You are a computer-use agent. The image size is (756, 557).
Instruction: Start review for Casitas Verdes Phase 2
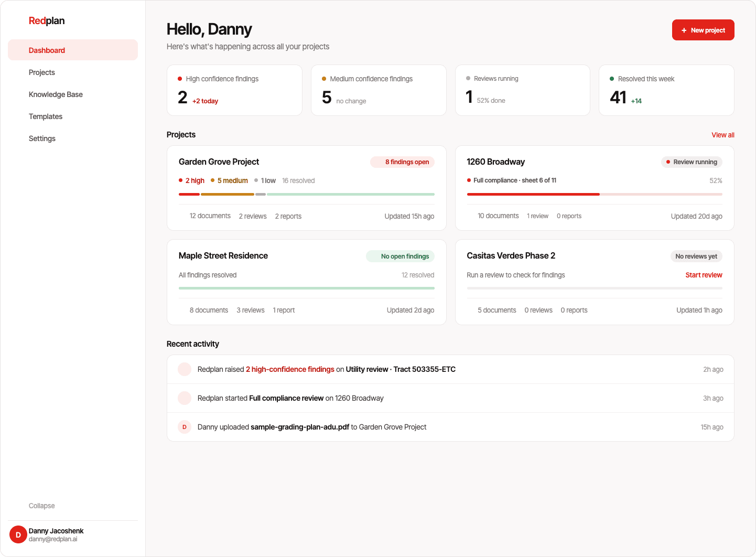[704, 275]
